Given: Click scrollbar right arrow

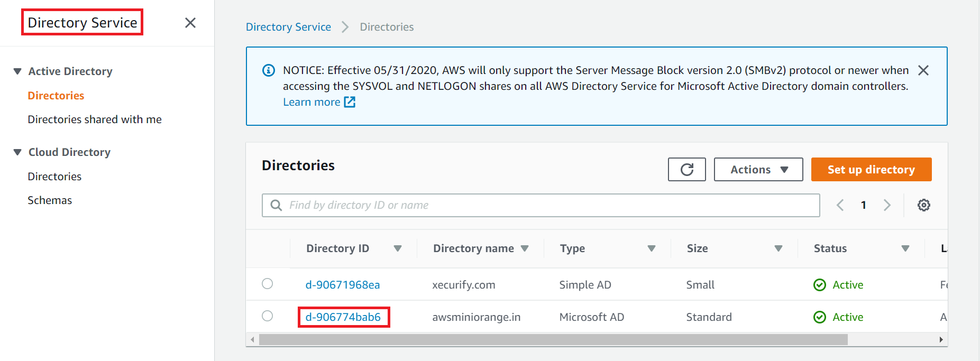Looking at the screenshot, I should click(x=941, y=339).
